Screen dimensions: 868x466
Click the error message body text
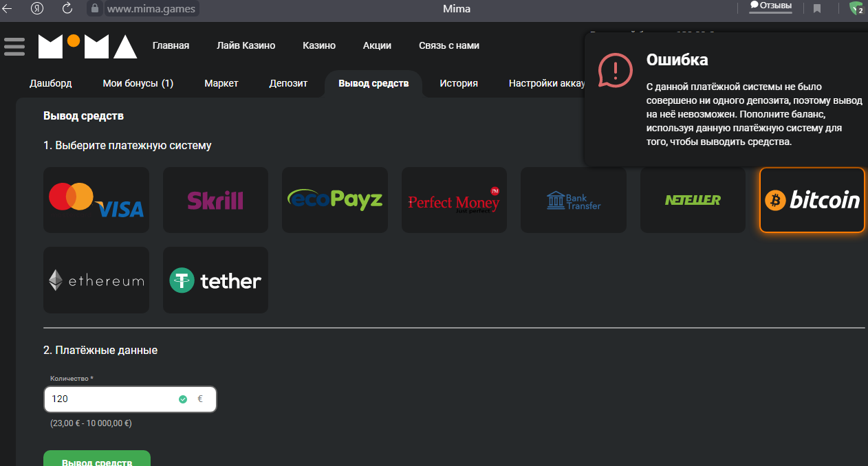(x=754, y=115)
